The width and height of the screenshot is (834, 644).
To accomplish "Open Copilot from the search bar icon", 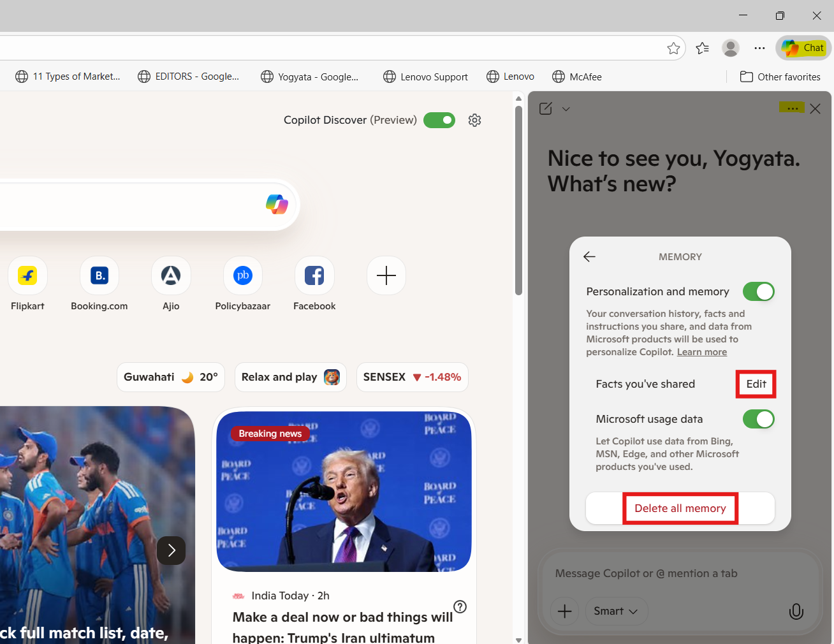I will tap(276, 204).
